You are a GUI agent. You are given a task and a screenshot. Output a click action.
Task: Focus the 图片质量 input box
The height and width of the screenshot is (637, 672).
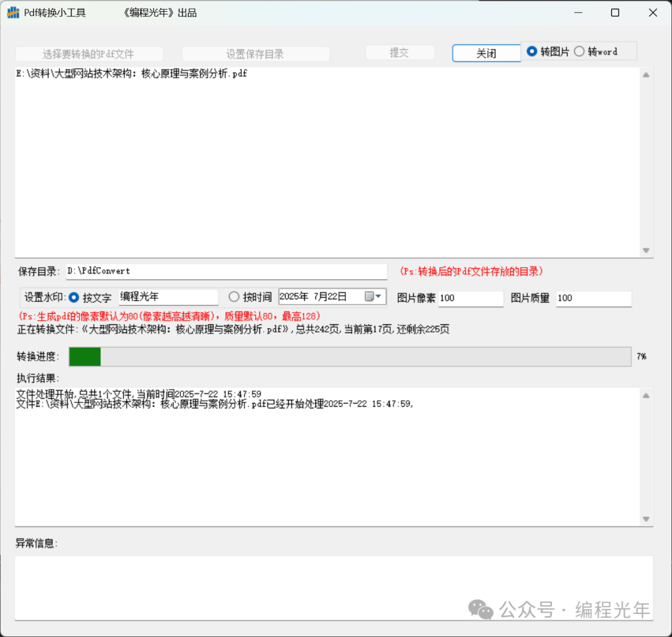593,298
